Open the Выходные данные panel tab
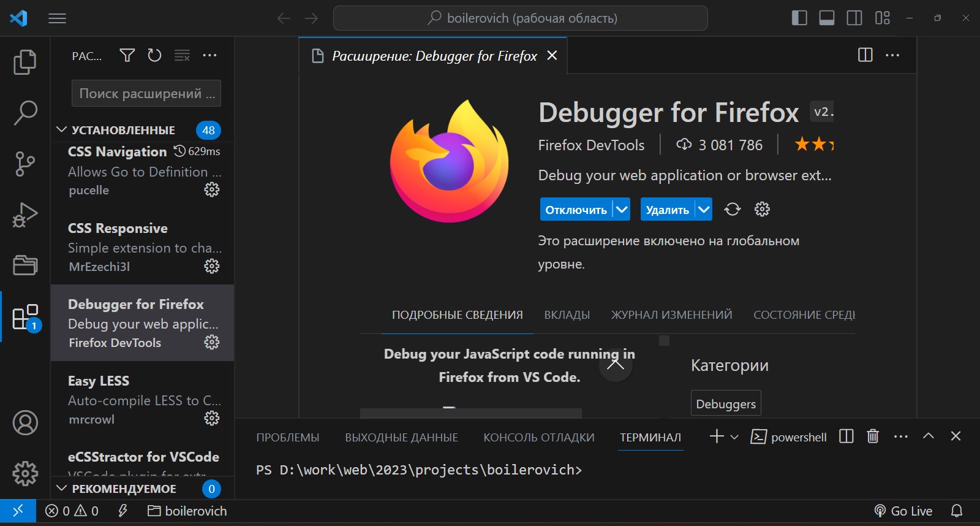 pyautogui.click(x=401, y=437)
